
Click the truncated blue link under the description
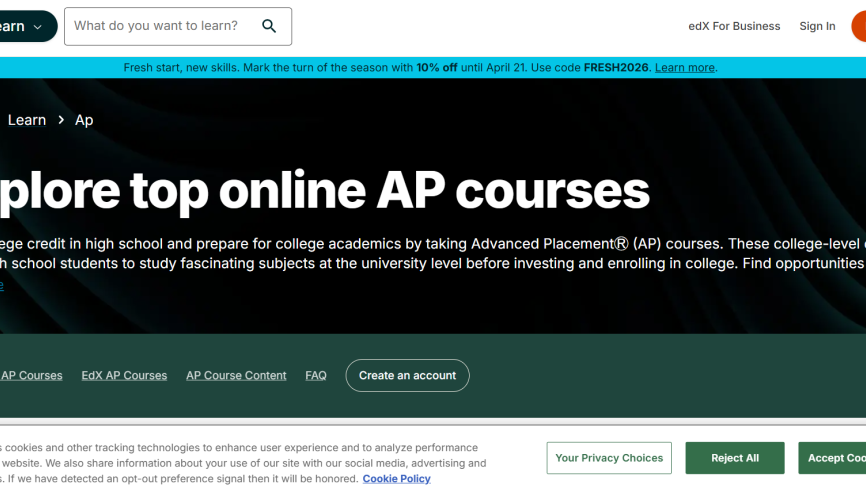[2, 285]
